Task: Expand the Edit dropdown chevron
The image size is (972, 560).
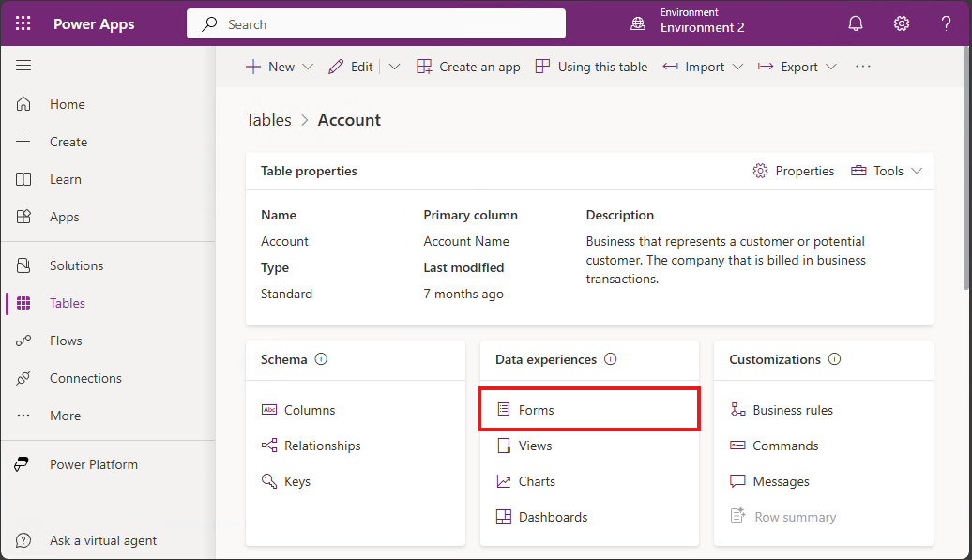Action: 394,67
